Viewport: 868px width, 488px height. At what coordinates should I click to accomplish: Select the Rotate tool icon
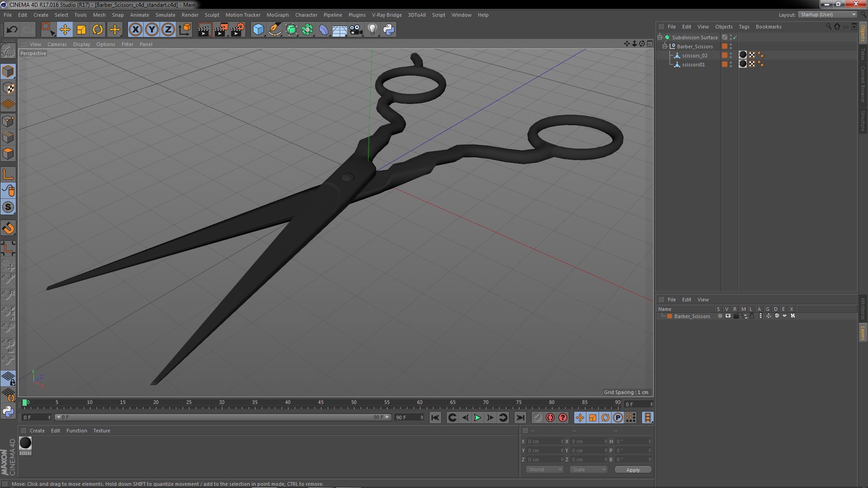pyautogui.click(x=98, y=30)
